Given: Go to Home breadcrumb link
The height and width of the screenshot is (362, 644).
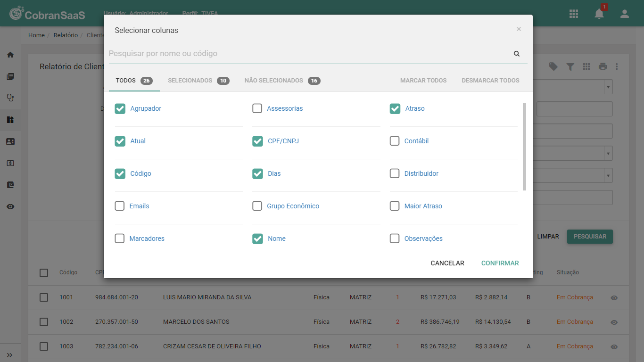Looking at the screenshot, I should click(x=36, y=35).
